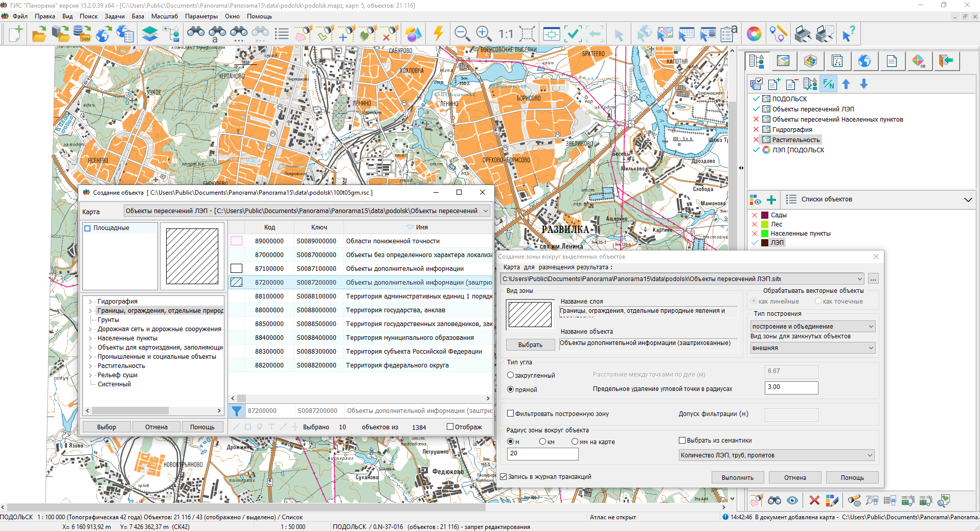980x531 pixels.
Task: Click the blue globe icon in side panel
Action: [x=864, y=61]
